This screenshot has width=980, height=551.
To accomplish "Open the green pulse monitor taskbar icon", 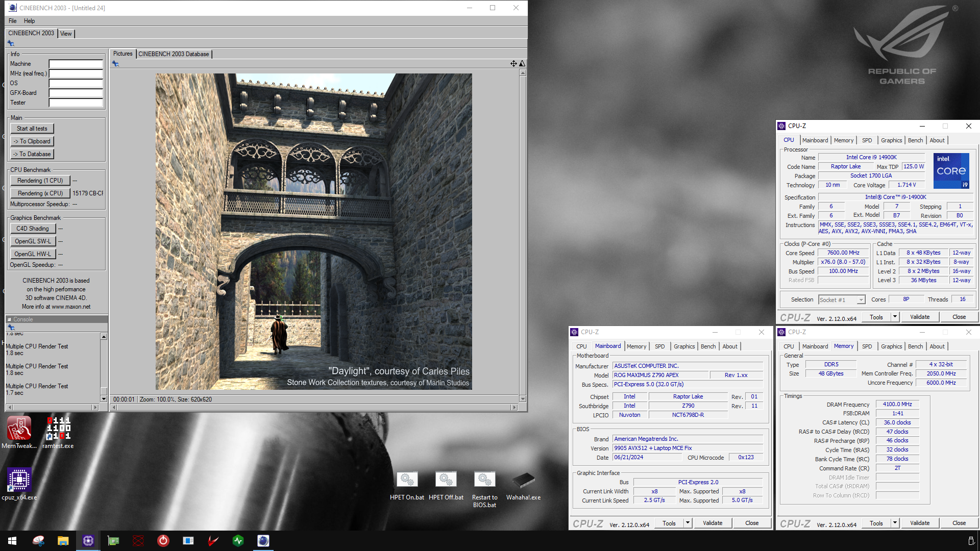I will coord(238,541).
